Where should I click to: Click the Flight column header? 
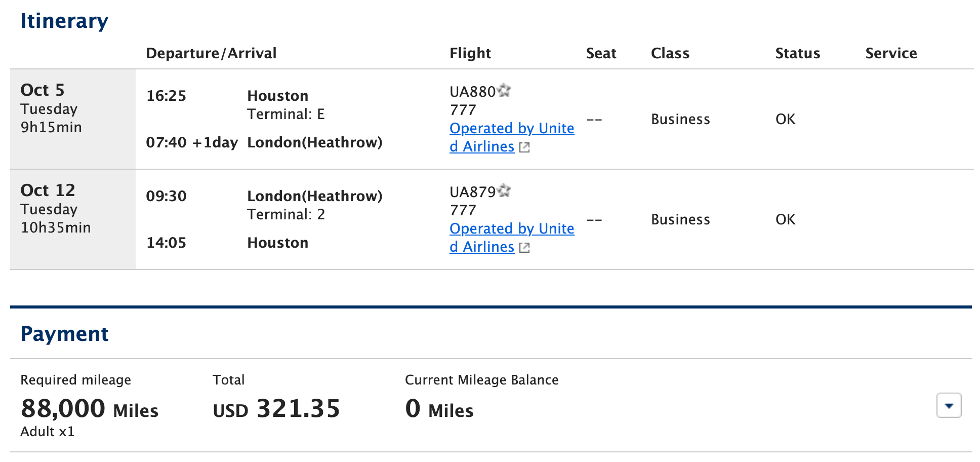(470, 53)
